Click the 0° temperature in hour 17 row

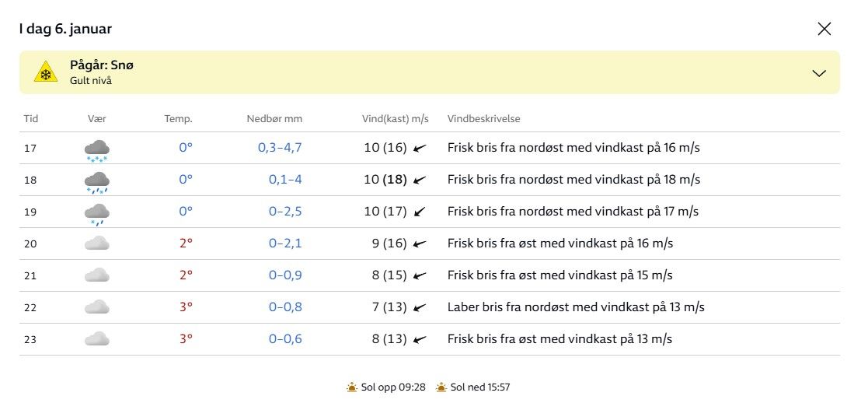point(186,148)
